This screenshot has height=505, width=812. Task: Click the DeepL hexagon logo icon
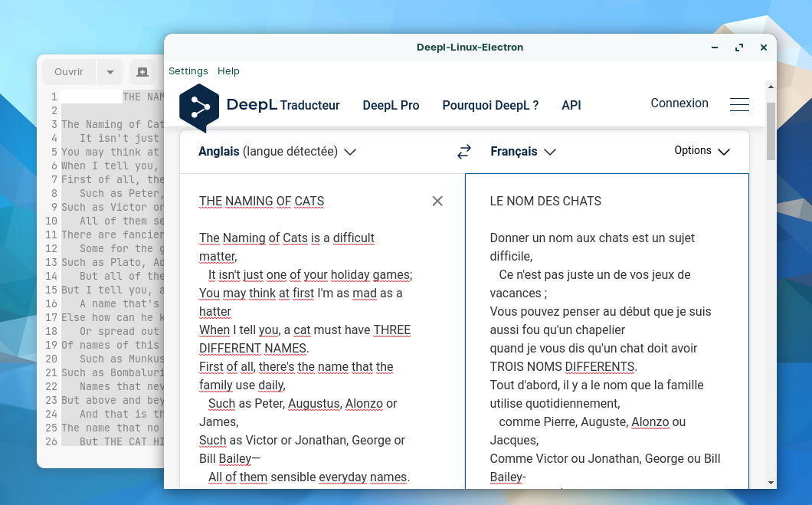[x=199, y=107]
